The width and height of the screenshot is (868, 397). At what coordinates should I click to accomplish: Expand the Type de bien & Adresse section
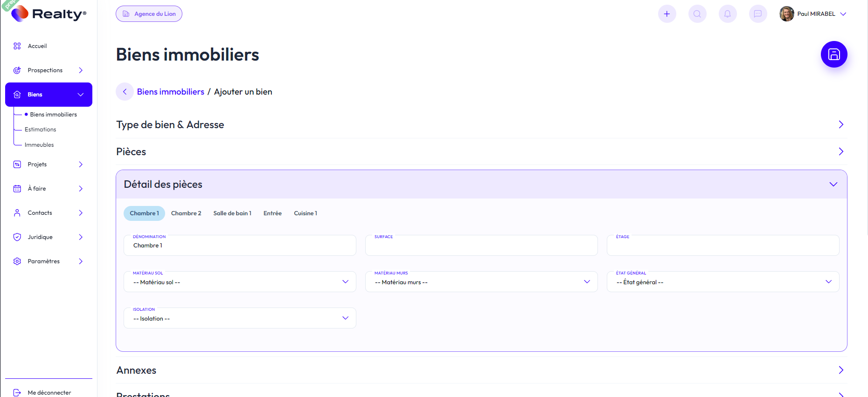coord(840,124)
